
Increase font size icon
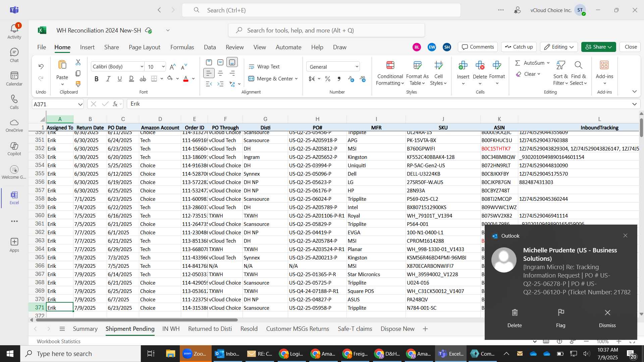pos(172,67)
